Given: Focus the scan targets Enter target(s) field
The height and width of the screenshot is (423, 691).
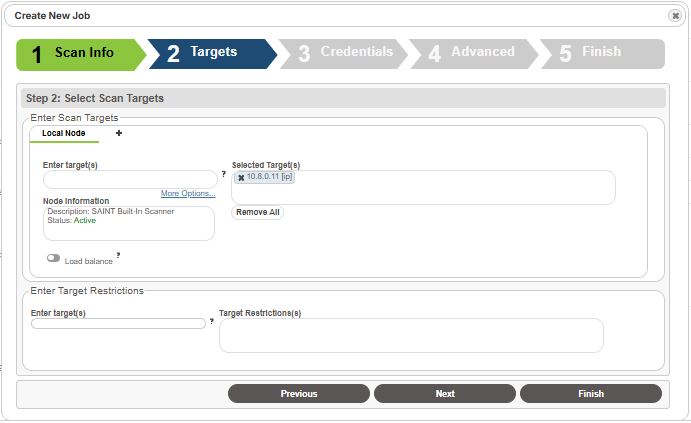Looking at the screenshot, I should [130, 180].
